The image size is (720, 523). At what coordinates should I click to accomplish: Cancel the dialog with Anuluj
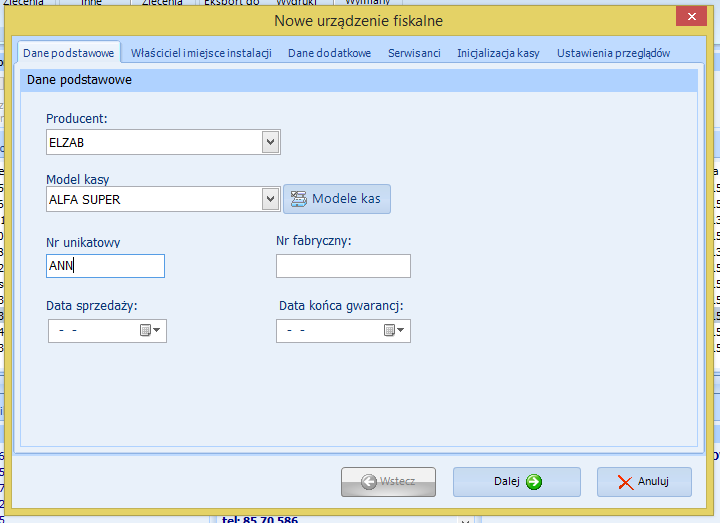[644, 482]
